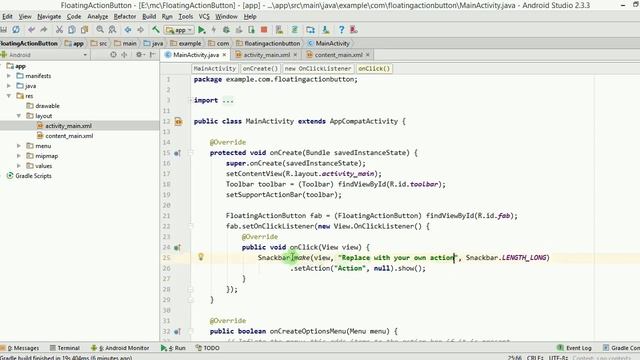This screenshot has width=640, height=360.
Task: Click the Debug app bug icon
Action: click(x=226, y=30)
